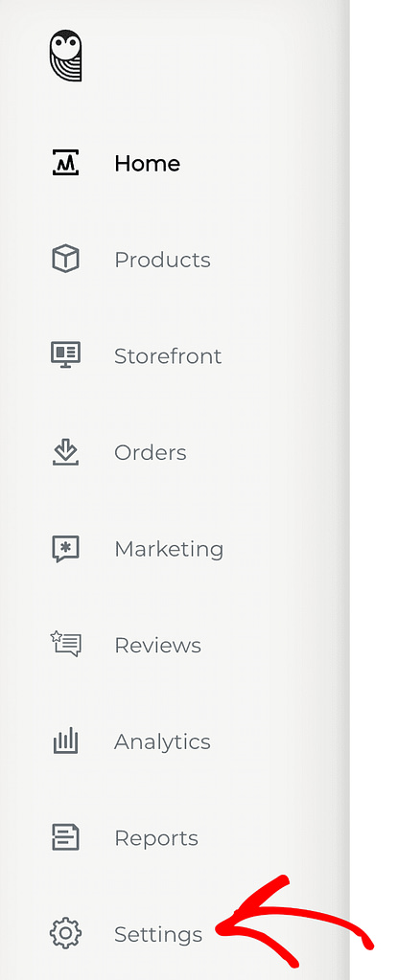The width and height of the screenshot is (398, 980).
Task: Select the Reviews star-list icon
Action: 66,645
